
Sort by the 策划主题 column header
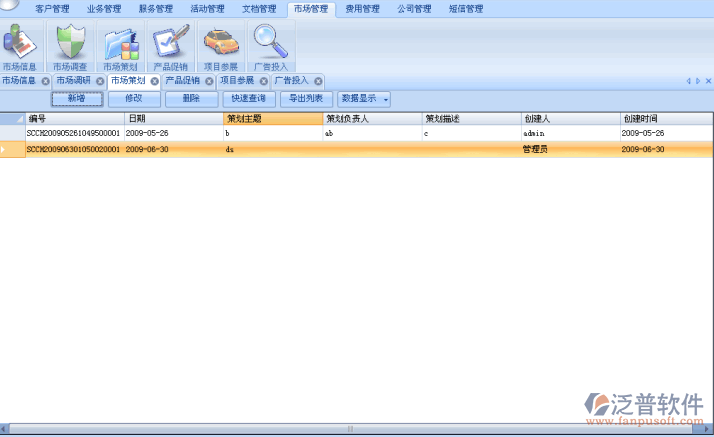pos(271,119)
